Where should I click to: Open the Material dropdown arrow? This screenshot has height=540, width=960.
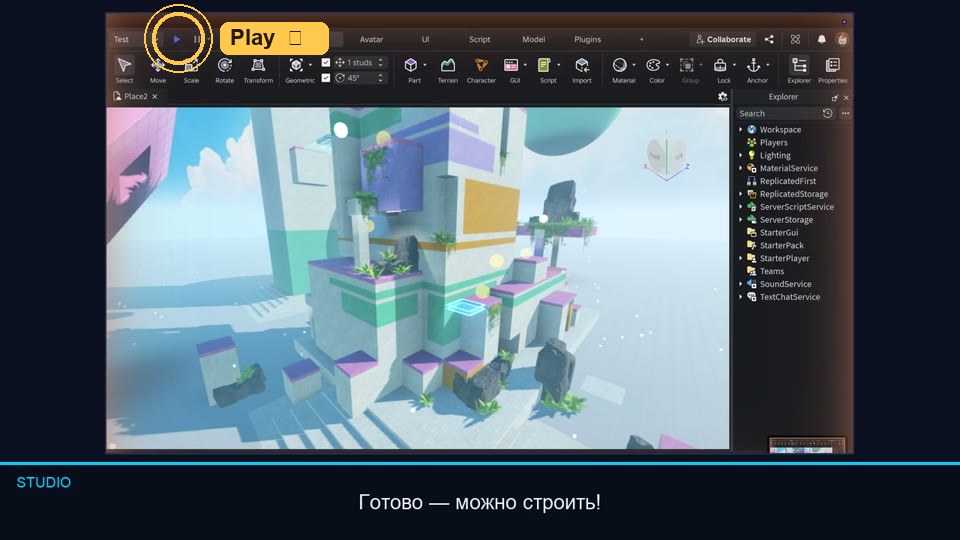[634, 65]
